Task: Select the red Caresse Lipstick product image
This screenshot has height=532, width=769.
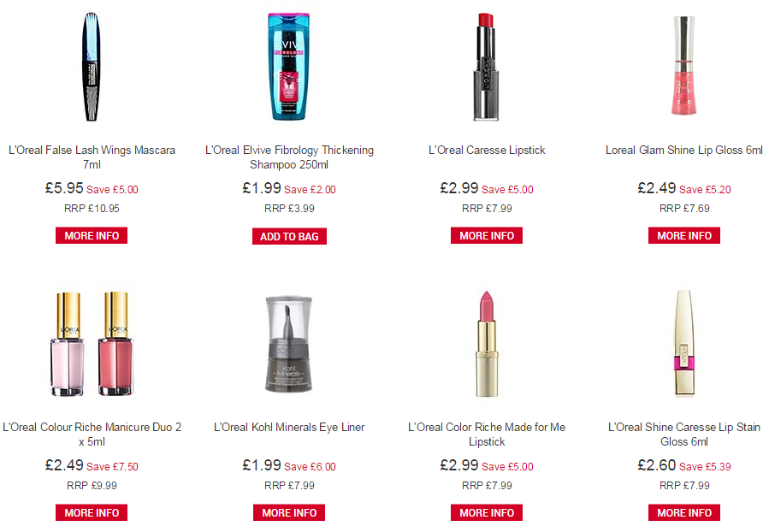Action: click(x=486, y=67)
